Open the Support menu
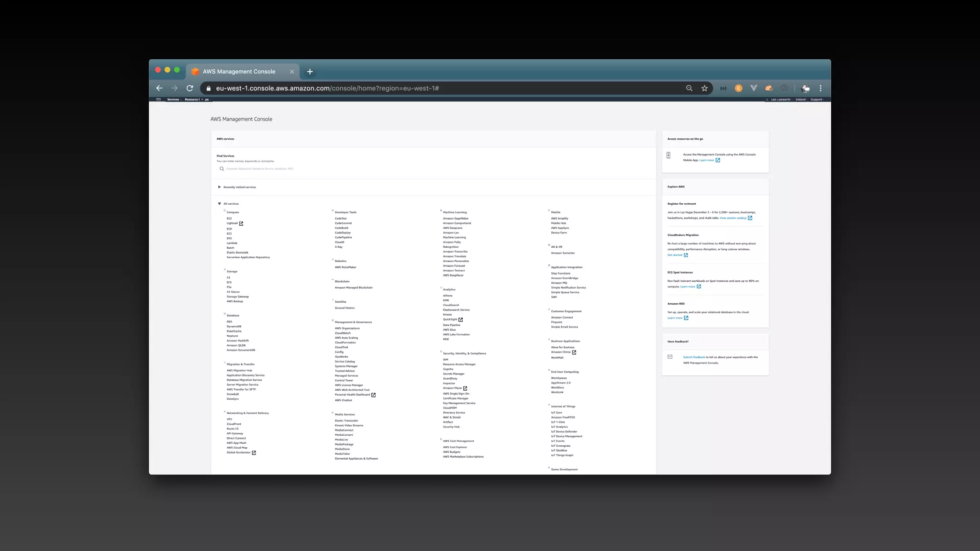 click(x=816, y=99)
